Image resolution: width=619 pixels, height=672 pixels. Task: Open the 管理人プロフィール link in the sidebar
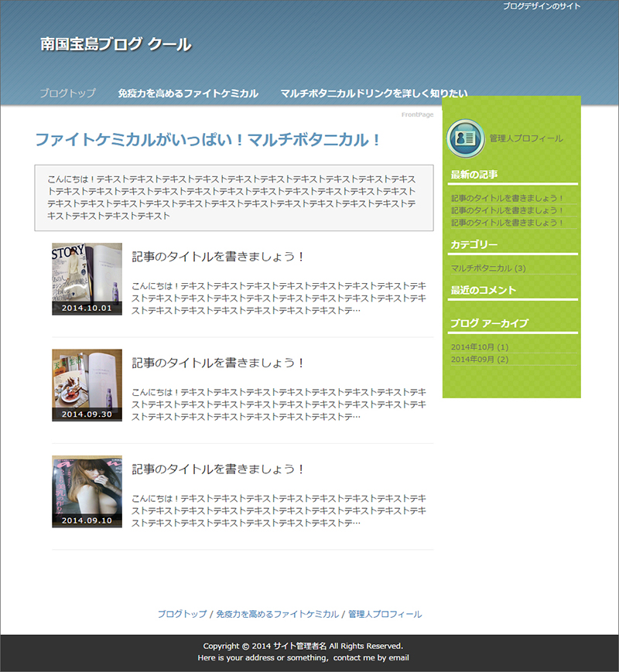tap(526, 138)
